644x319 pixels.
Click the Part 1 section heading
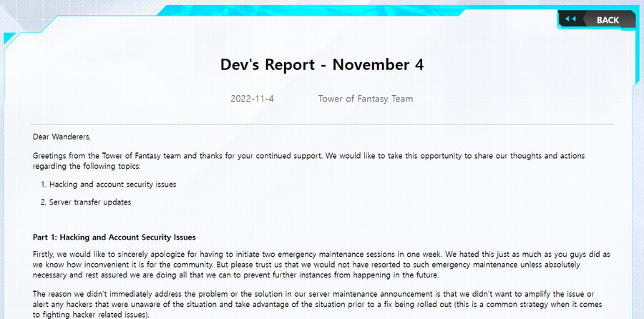114,237
